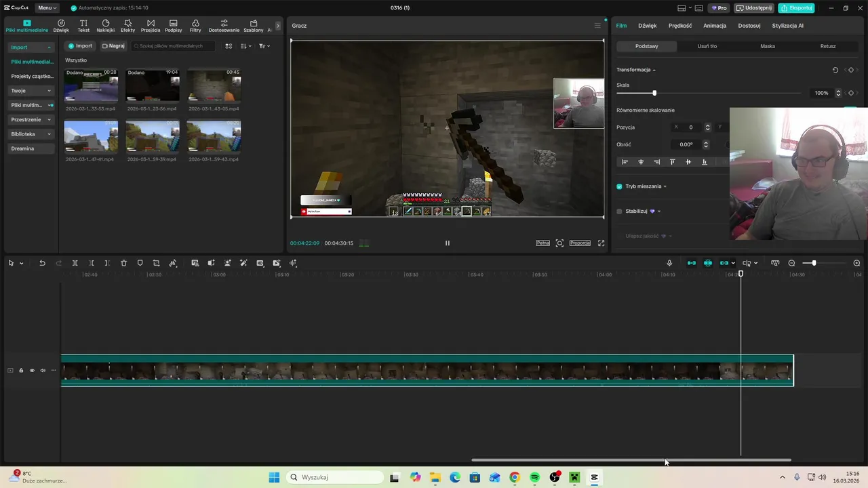Show more media category tabs arrow
Image resolution: width=868 pixels, height=488 pixels.
tap(278, 26)
